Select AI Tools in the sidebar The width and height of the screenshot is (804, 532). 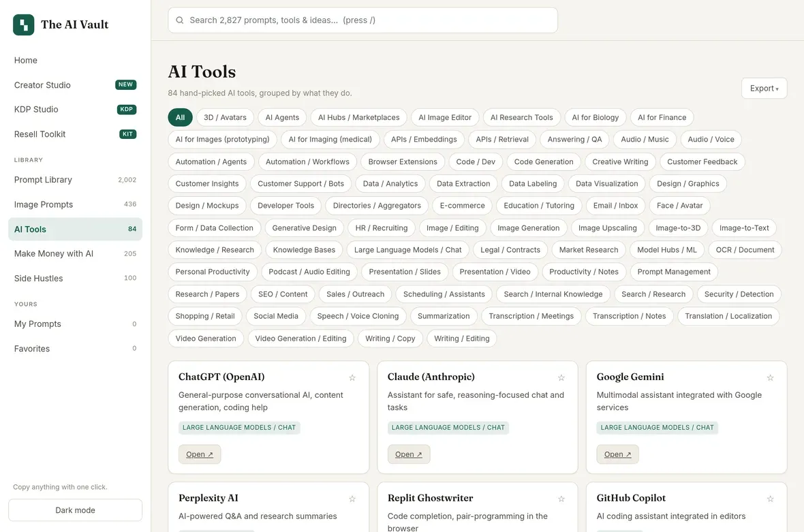[x=76, y=229]
